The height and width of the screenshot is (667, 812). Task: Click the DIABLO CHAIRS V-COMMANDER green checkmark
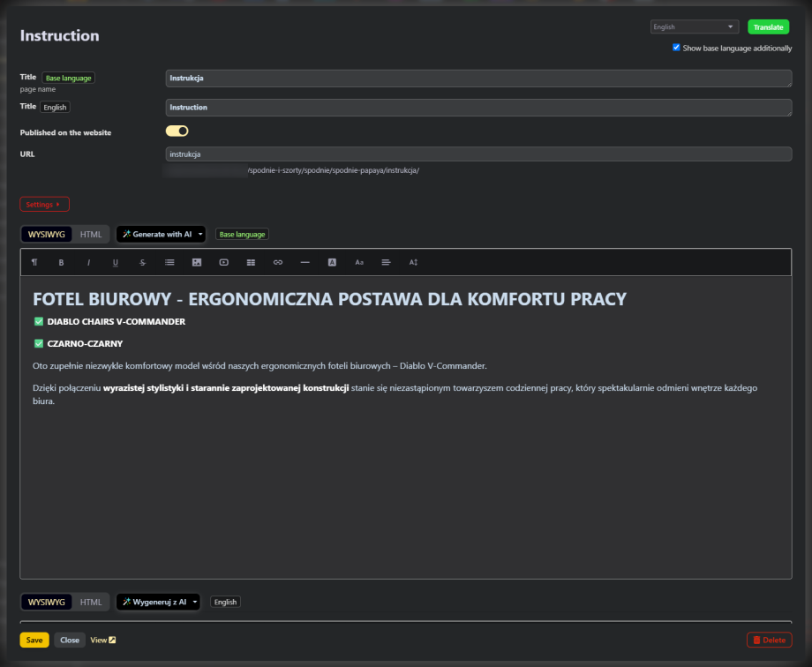point(39,321)
